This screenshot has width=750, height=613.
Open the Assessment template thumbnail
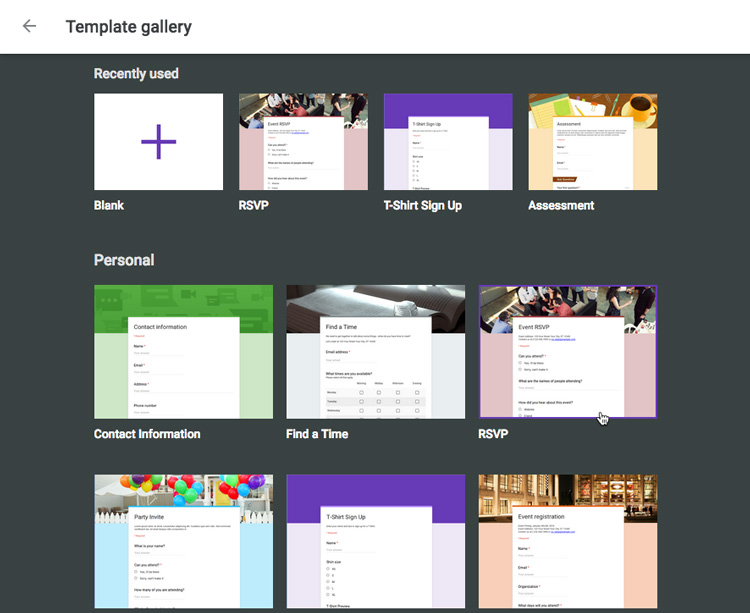click(x=593, y=142)
